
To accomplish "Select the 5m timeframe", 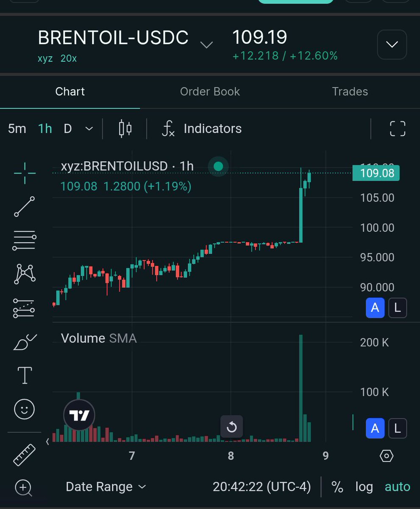I will point(17,129).
